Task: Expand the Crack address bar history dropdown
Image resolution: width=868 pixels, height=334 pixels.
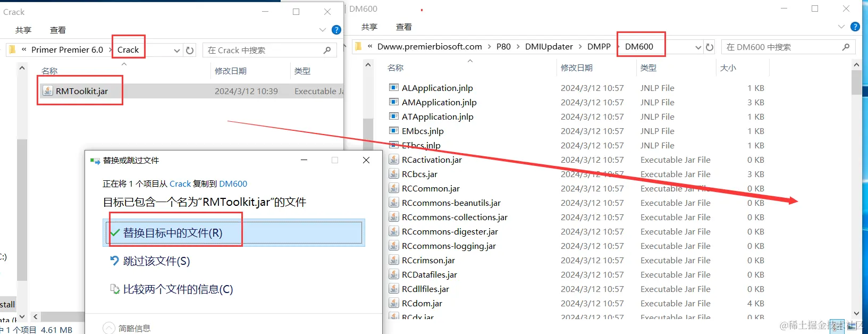Action: (x=177, y=50)
